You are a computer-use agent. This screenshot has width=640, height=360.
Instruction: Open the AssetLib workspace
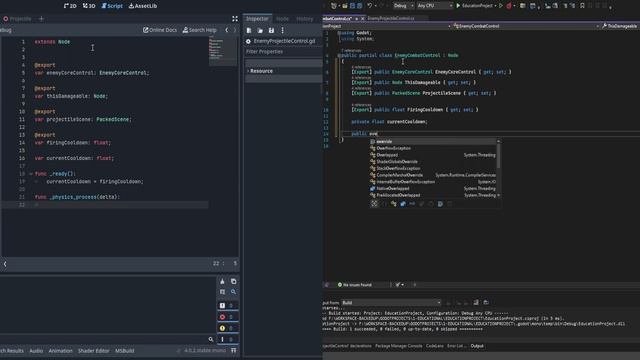(143, 6)
